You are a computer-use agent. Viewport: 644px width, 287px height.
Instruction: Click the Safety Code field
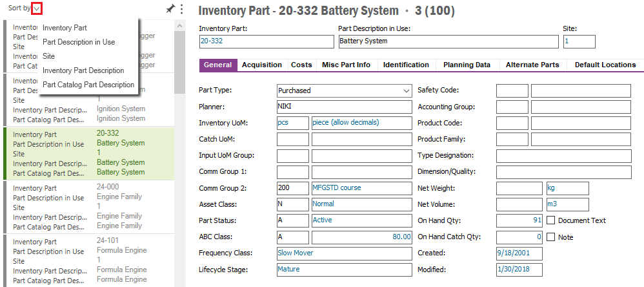[512, 90]
